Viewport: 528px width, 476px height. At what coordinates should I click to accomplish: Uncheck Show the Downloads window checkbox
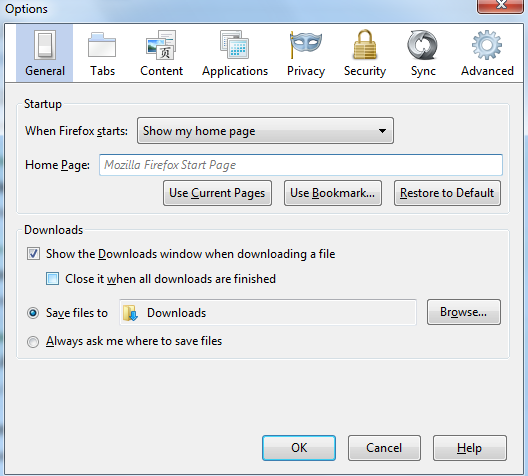[x=33, y=253]
